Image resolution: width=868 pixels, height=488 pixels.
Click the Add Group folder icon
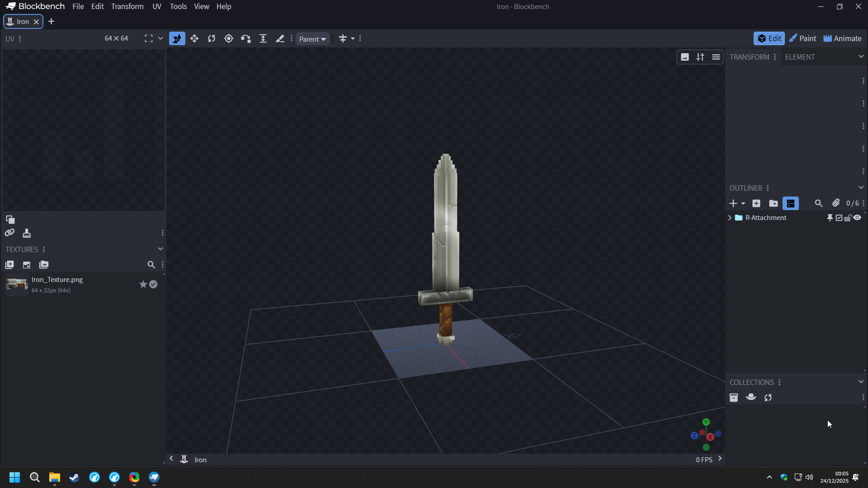point(774,203)
